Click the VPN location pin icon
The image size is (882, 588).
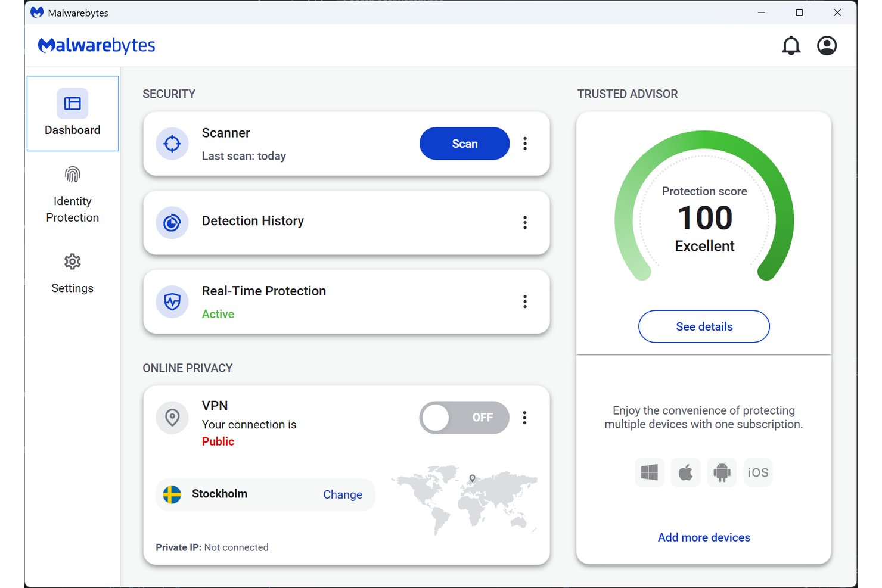pos(172,418)
